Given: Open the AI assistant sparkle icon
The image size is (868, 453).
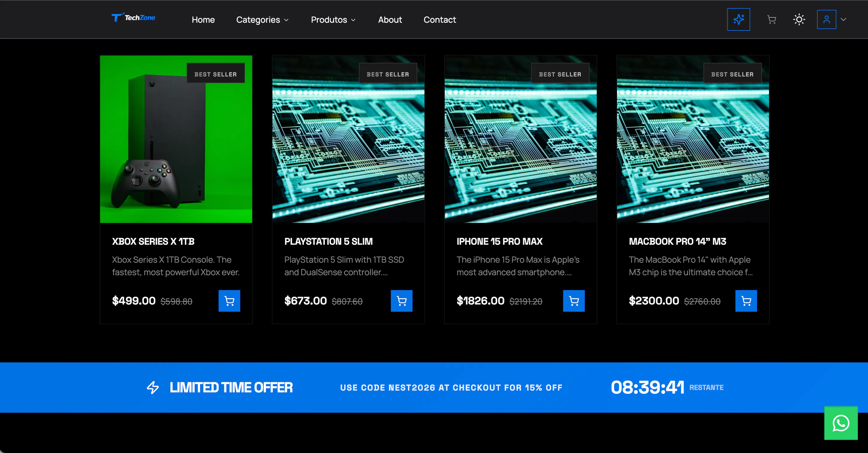Looking at the screenshot, I should point(738,19).
